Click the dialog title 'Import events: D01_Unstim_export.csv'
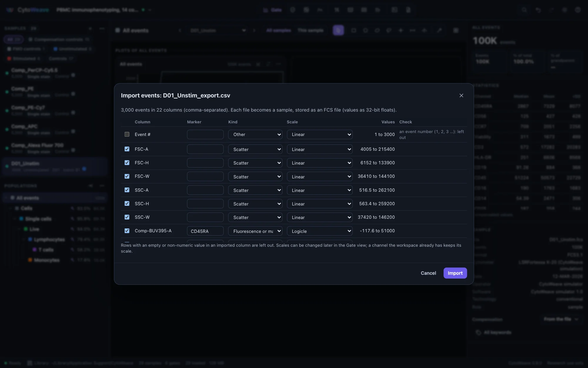 pos(176,95)
